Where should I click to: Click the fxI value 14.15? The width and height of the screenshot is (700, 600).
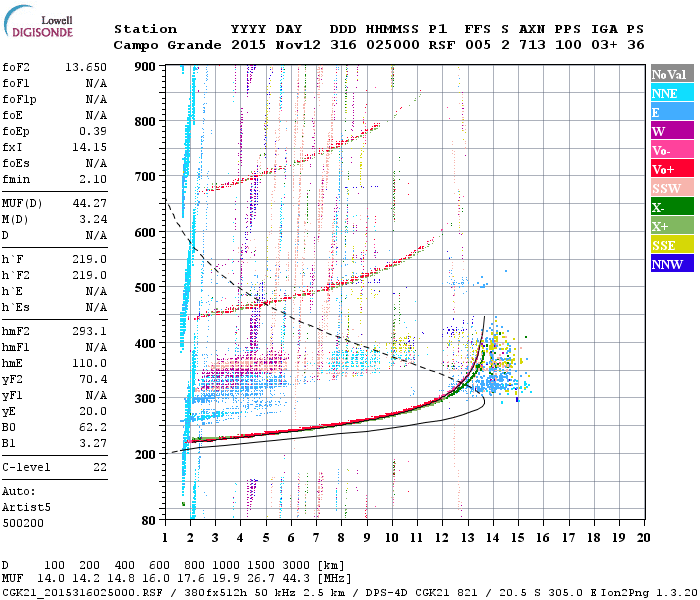click(89, 147)
